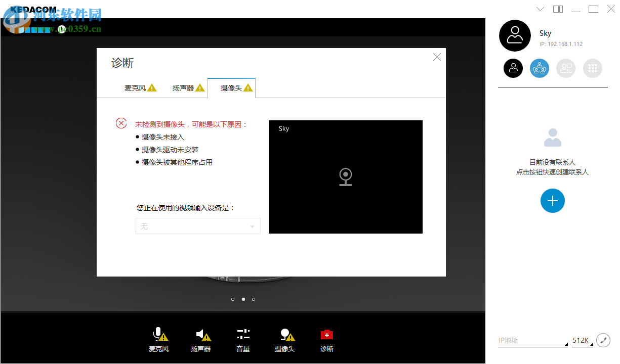Open the 摄像头 camera control in bottom toolbar
620x364 pixels.
285,340
